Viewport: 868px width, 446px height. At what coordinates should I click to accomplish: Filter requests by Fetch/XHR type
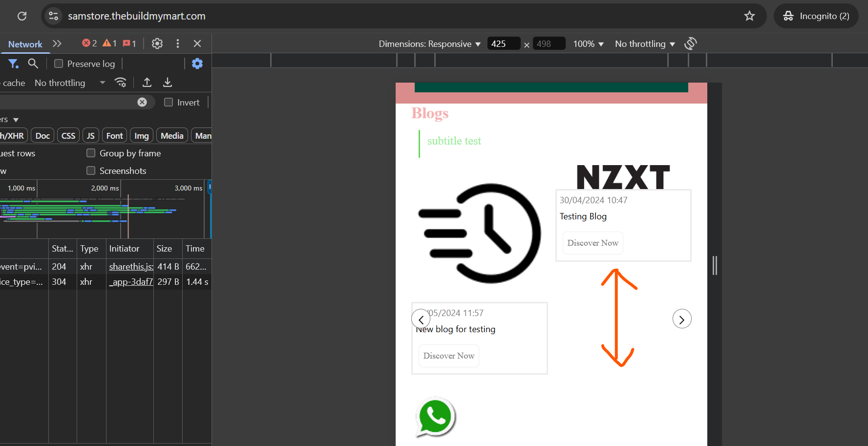(x=13, y=136)
